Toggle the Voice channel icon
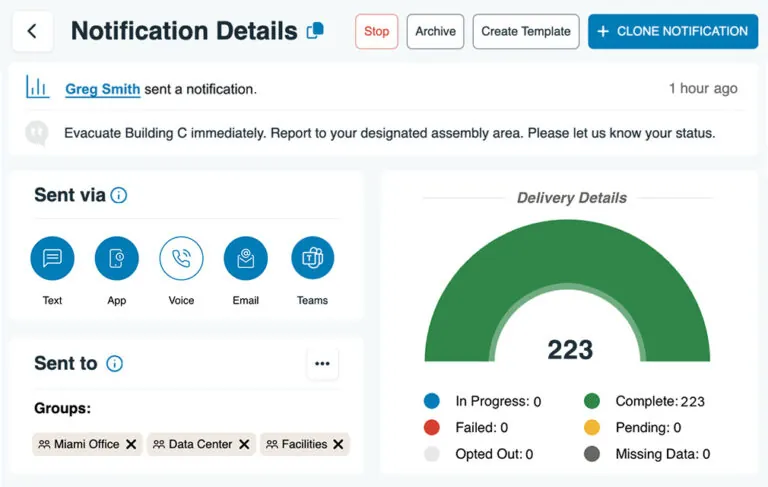 pos(181,258)
